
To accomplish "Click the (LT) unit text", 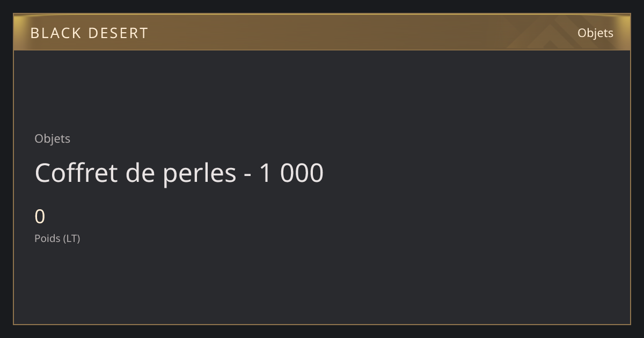I will click(x=71, y=238).
